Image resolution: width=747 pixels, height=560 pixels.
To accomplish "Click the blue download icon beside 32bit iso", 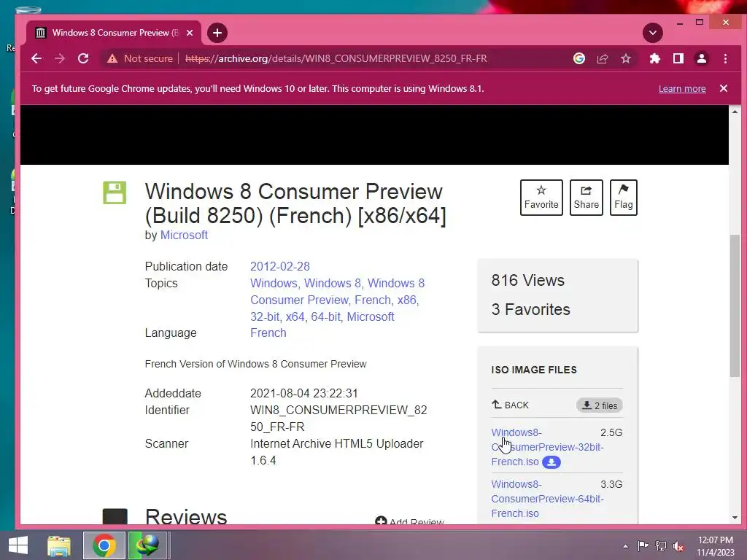I will 551,462.
